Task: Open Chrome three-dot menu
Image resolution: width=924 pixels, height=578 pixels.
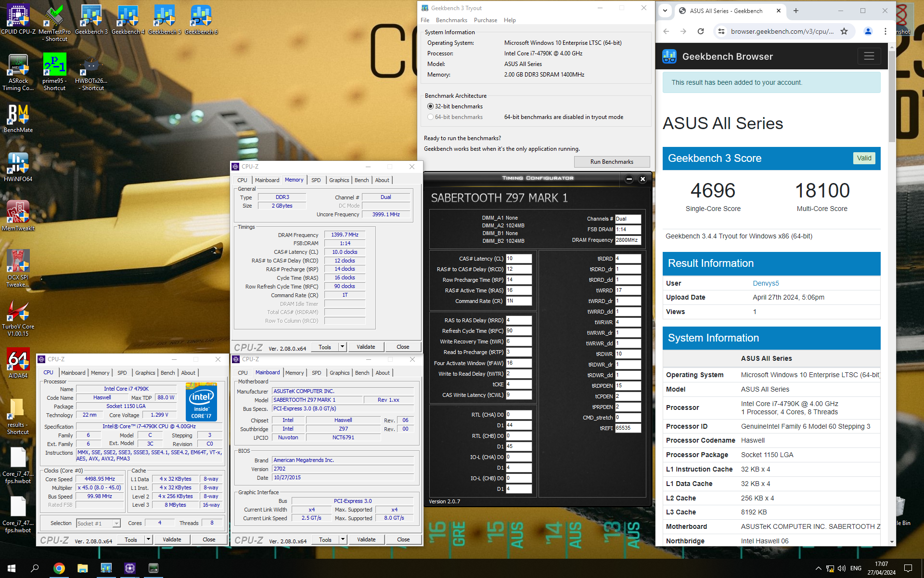Action: click(885, 31)
